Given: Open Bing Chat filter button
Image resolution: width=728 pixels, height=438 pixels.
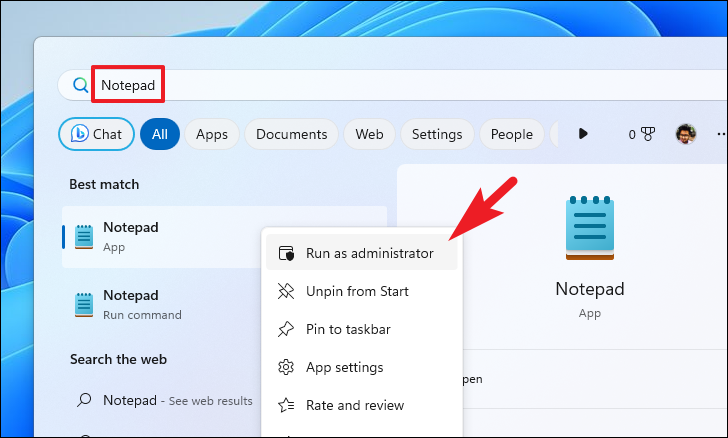Looking at the screenshot, I should (x=96, y=134).
